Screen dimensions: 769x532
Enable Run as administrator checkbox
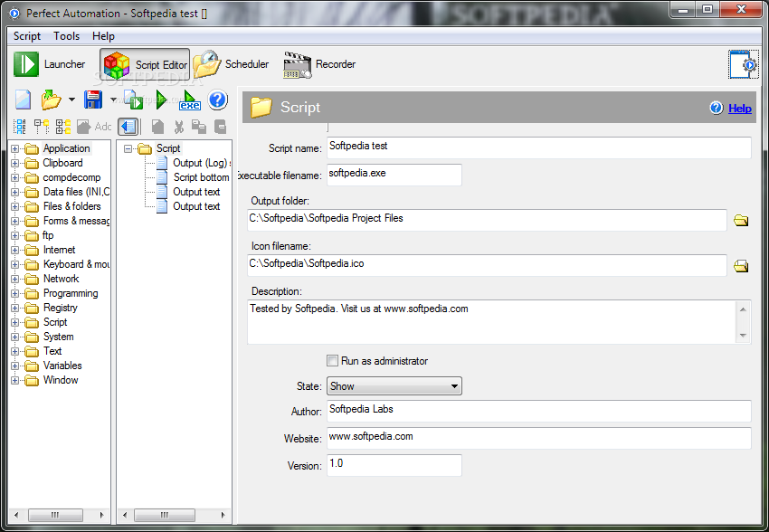[333, 361]
